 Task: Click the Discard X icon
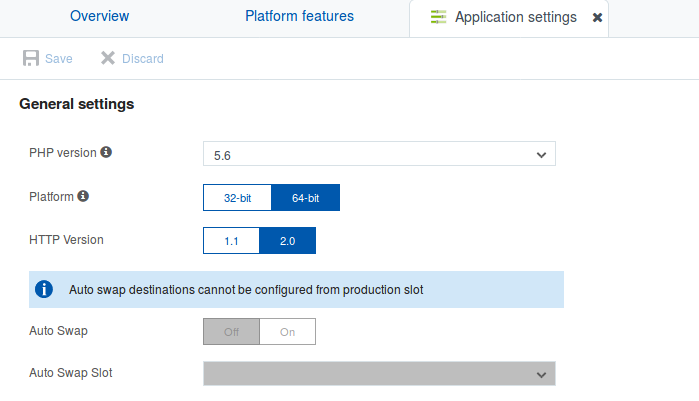pyautogui.click(x=108, y=58)
